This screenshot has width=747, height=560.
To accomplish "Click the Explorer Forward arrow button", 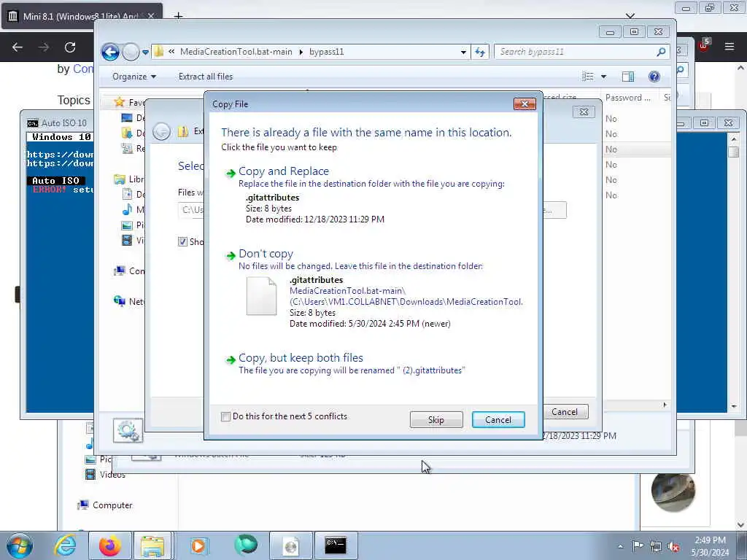I will pos(131,52).
